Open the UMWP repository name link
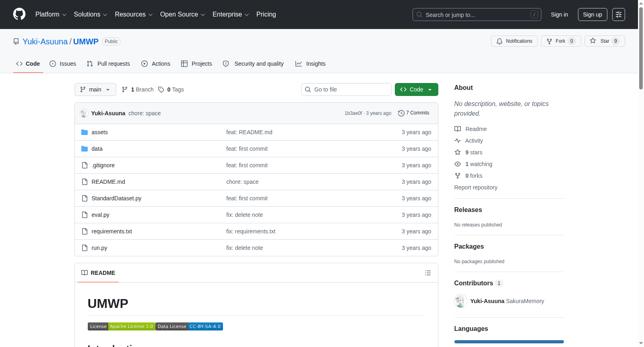The width and height of the screenshot is (644, 347). click(86, 42)
